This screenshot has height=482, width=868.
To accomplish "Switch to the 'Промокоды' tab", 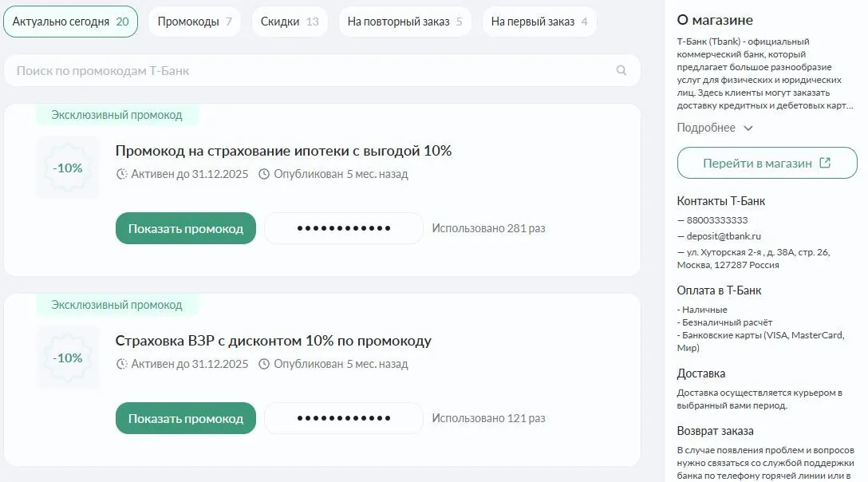I will (x=194, y=22).
